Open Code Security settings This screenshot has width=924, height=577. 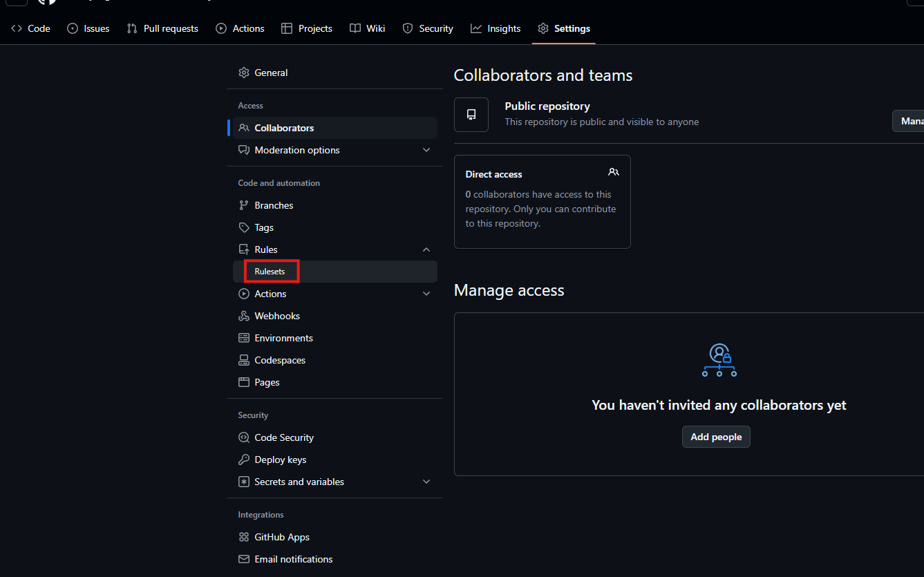[x=335, y=437]
